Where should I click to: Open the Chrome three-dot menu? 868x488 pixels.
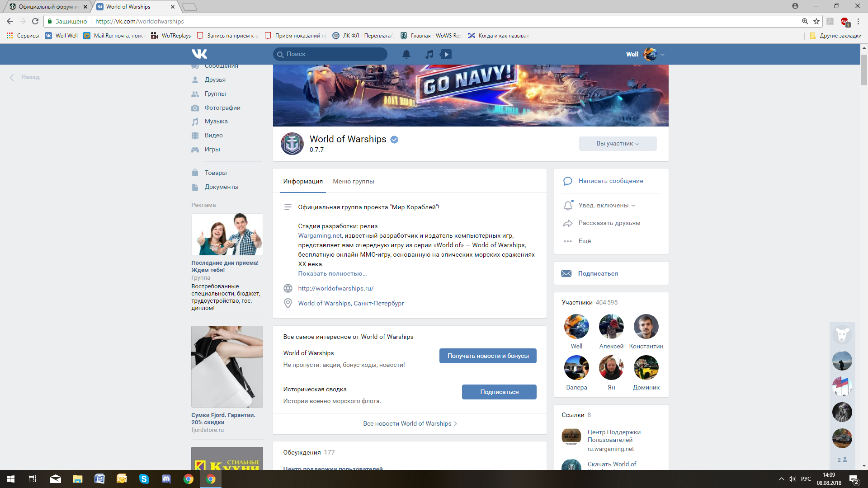point(858,21)
